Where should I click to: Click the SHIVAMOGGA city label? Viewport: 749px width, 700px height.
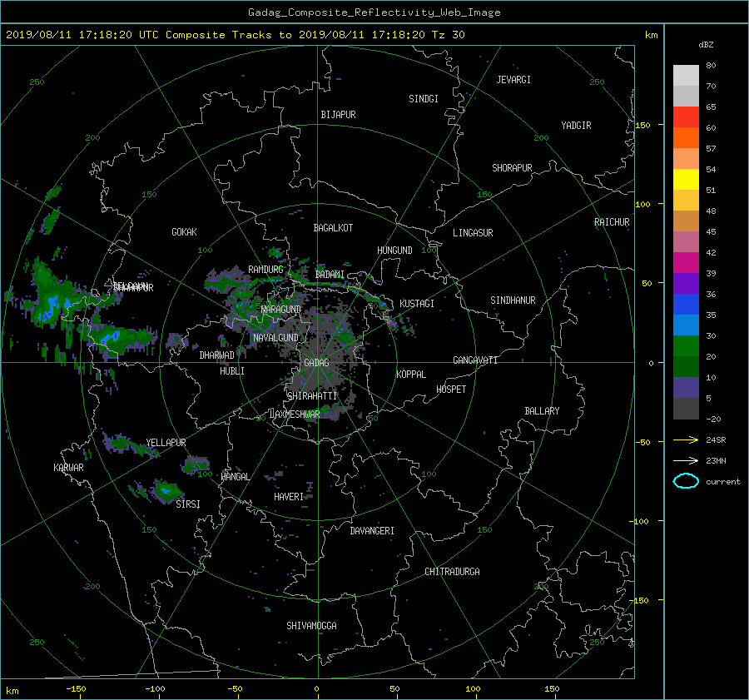point(311,625)
